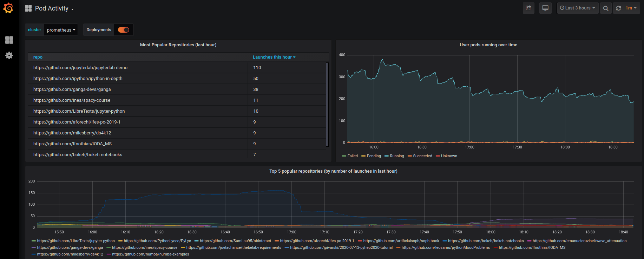
Task: Open the Configuration gear sidebar icon
Action: coord(9,55)
